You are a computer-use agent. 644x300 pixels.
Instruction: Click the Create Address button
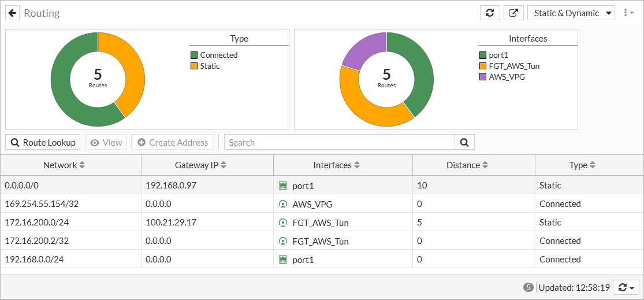click(x=172, y=142)
